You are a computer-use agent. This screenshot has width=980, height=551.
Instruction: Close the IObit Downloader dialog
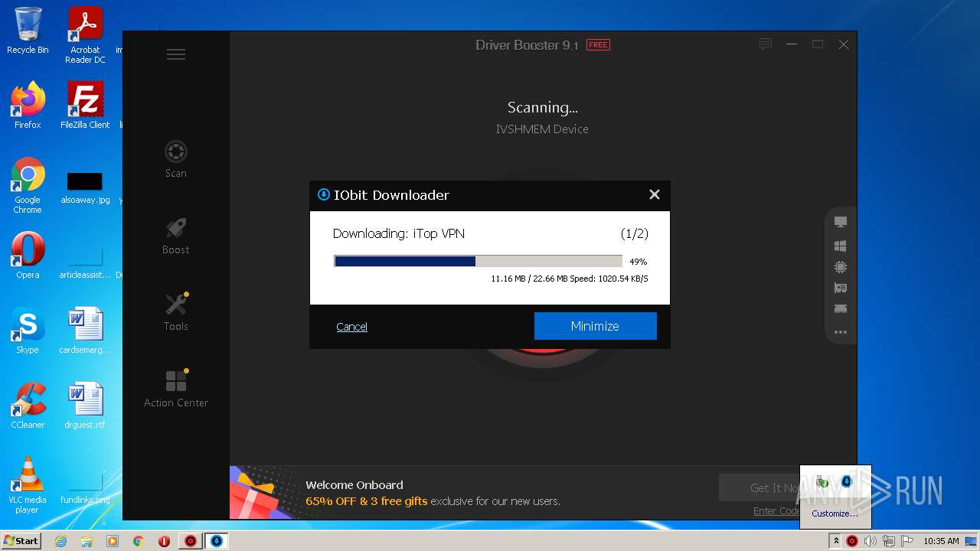pos(655,194)
